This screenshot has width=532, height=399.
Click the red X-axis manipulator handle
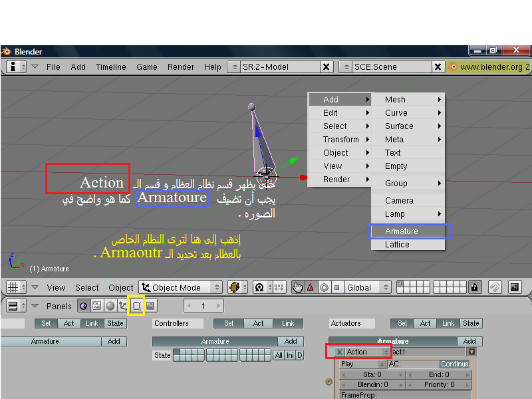point(303,178)
